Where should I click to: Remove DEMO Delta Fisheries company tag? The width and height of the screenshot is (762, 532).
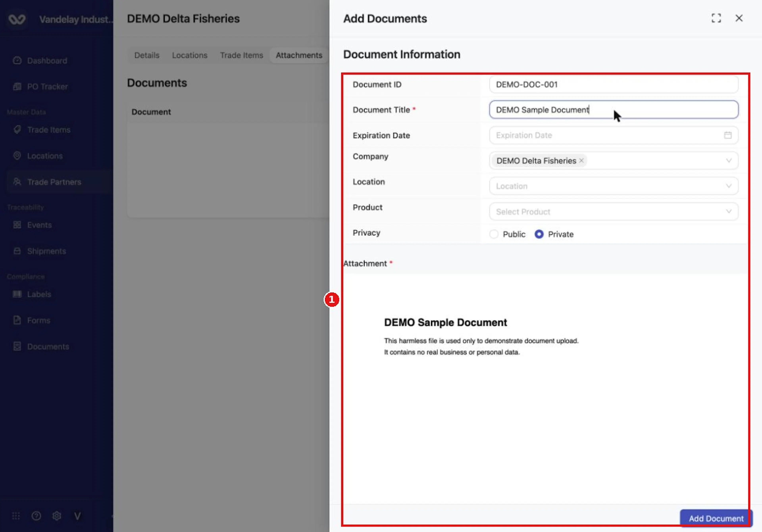[581, 160]
